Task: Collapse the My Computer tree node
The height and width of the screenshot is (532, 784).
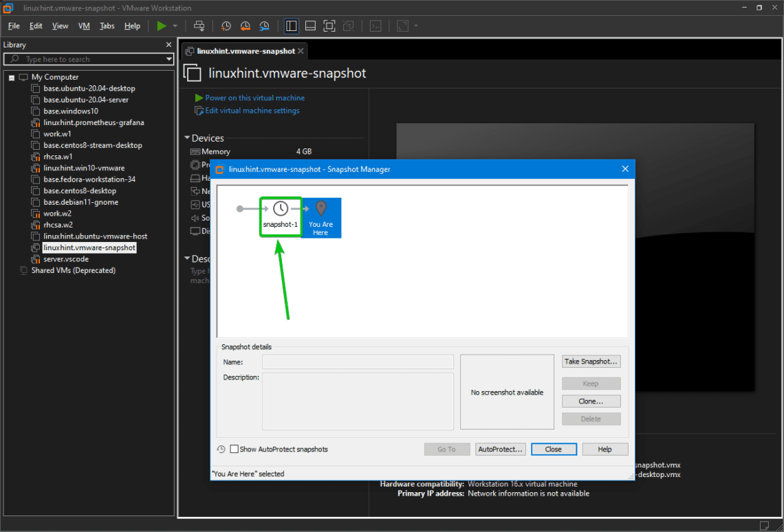Action: [12, 77]
